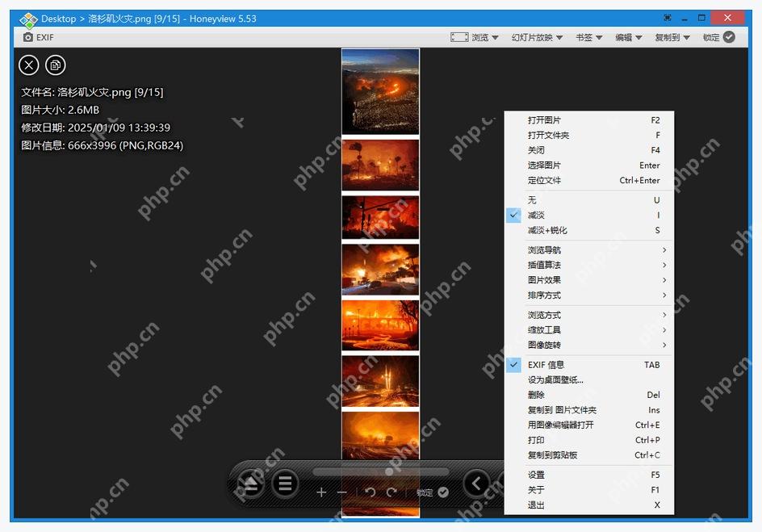Open 设置 from context menu
762x532 pixels.
[x=589, y=475]
